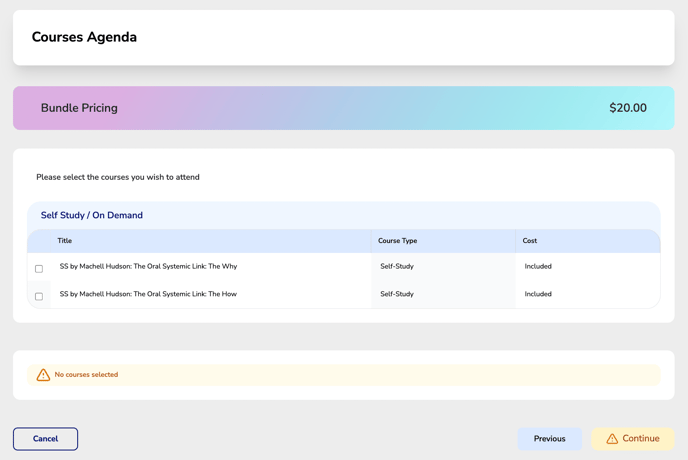Click the 'Bundle Pricing' label
Screen dimensions: 688x460
point(79,108)
